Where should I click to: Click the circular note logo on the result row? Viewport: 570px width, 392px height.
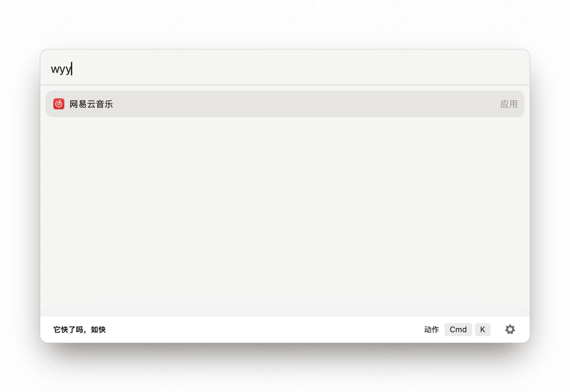[x=59, y=104]
